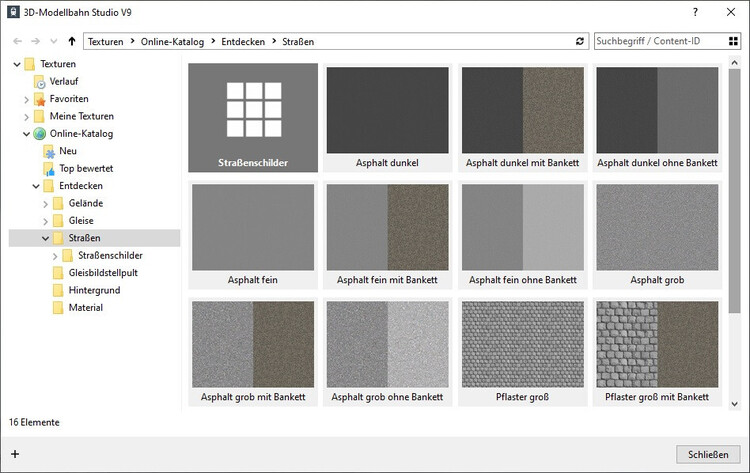Viewport: 750px width, 473px height.
Task: Click Entdecken in the breadcrumb bar
Action: point(244,42)
